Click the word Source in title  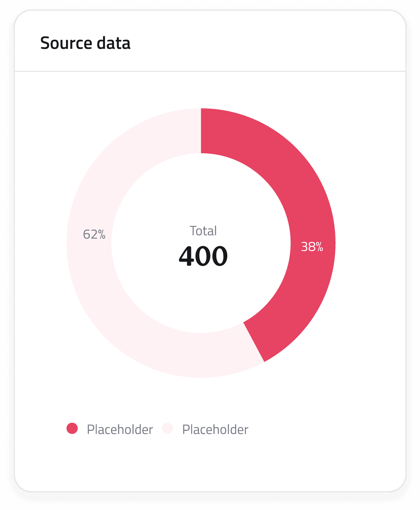pos(66,43)
